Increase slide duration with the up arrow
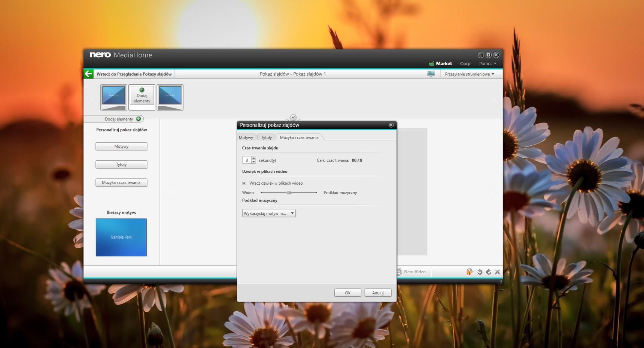 point(253,158)
